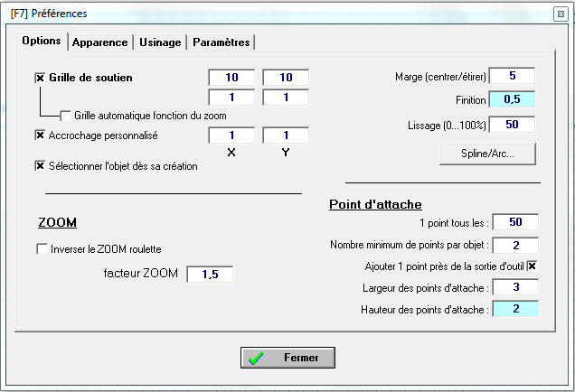Click the Fermer button
575x392 pixels.
pos(287,358)
